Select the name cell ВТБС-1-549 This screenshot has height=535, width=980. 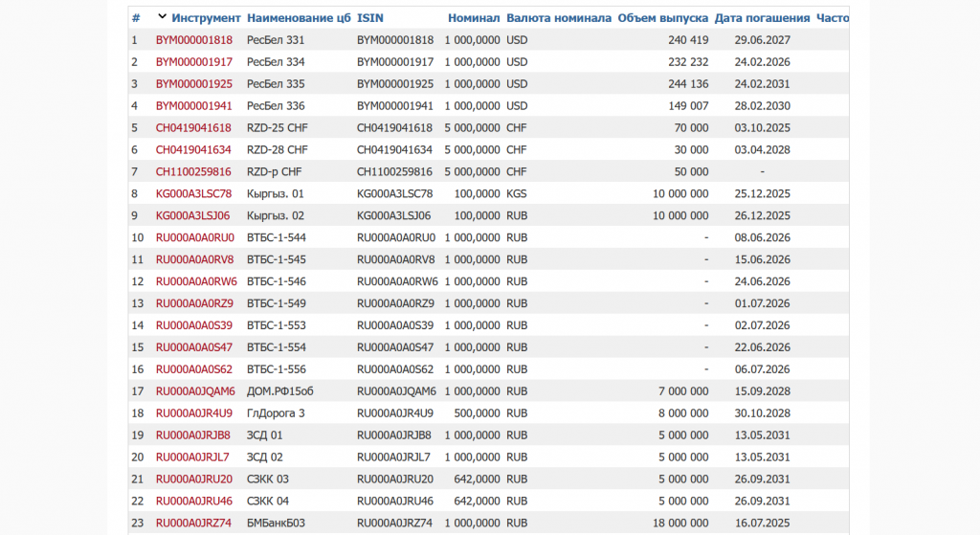277,303
